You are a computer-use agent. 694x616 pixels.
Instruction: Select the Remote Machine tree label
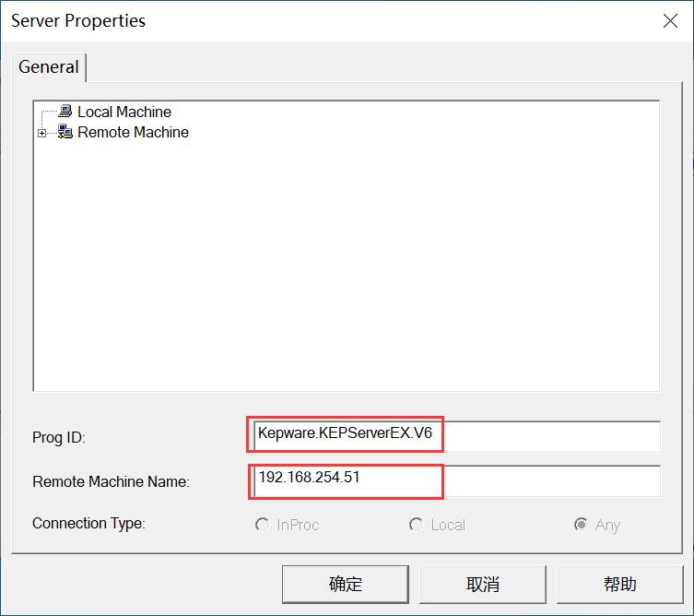pos(134,132)
